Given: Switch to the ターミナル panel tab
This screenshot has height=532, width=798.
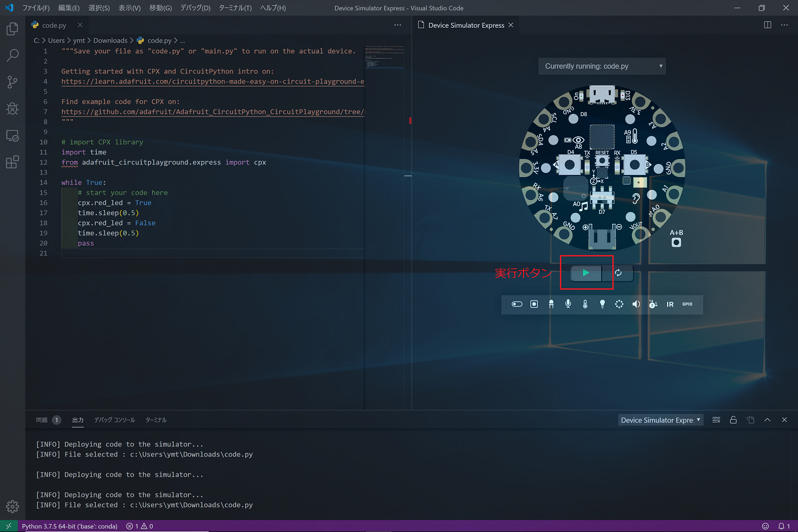Looking at the screenshot, I should (156, 420).
